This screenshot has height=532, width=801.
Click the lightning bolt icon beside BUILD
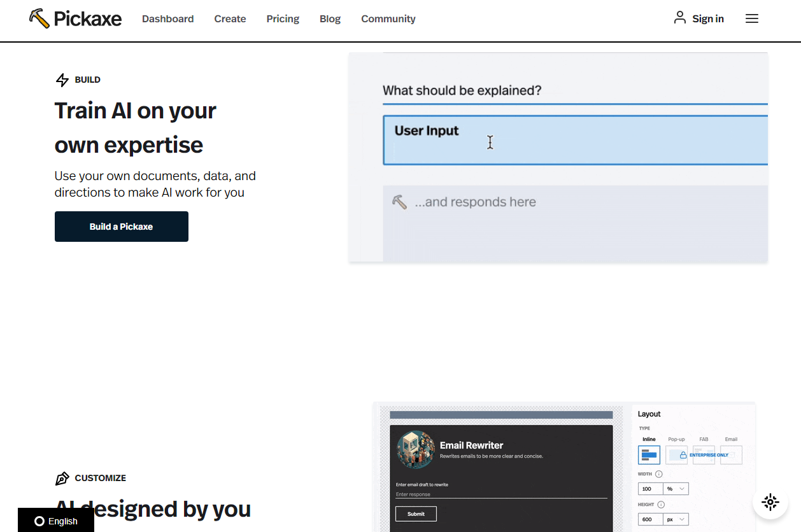click(x=62, y=80)
